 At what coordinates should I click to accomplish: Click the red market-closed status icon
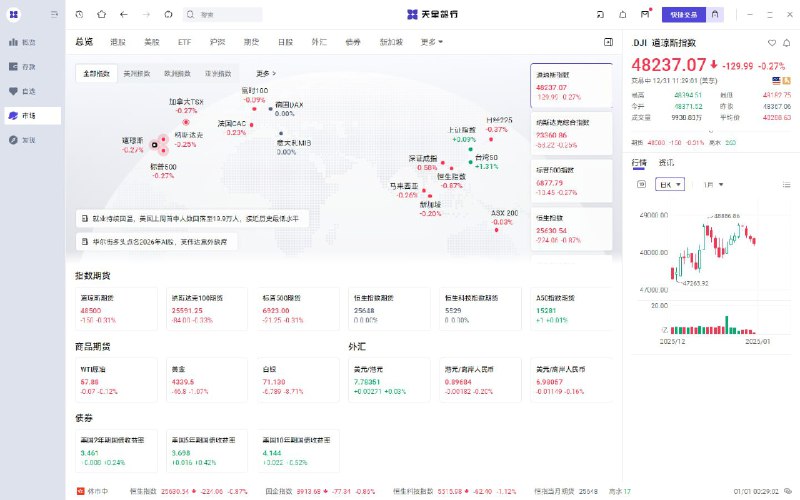[80, 491]
